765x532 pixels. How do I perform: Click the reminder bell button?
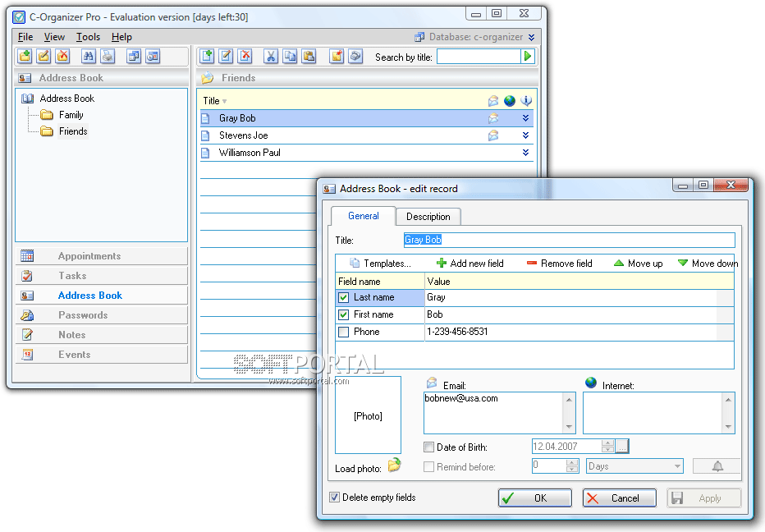[x=717, y=466]
